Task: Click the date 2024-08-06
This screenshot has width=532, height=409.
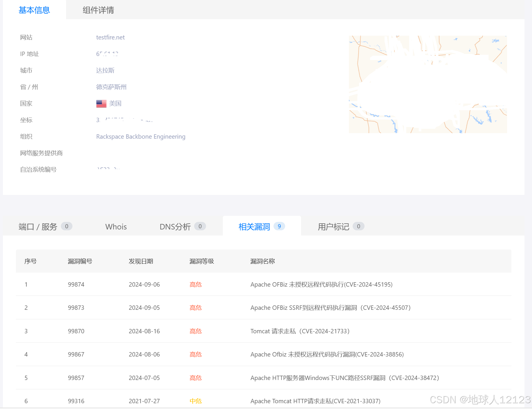Action: [x=144, y=354]
